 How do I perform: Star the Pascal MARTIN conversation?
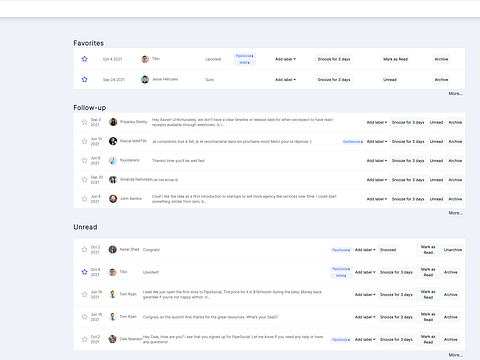[84, 141]
